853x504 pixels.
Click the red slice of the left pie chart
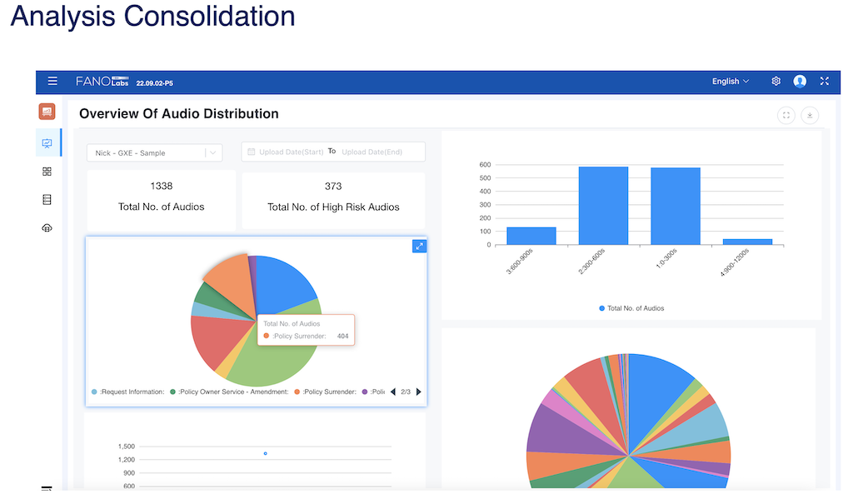click(x=220, y=340)
